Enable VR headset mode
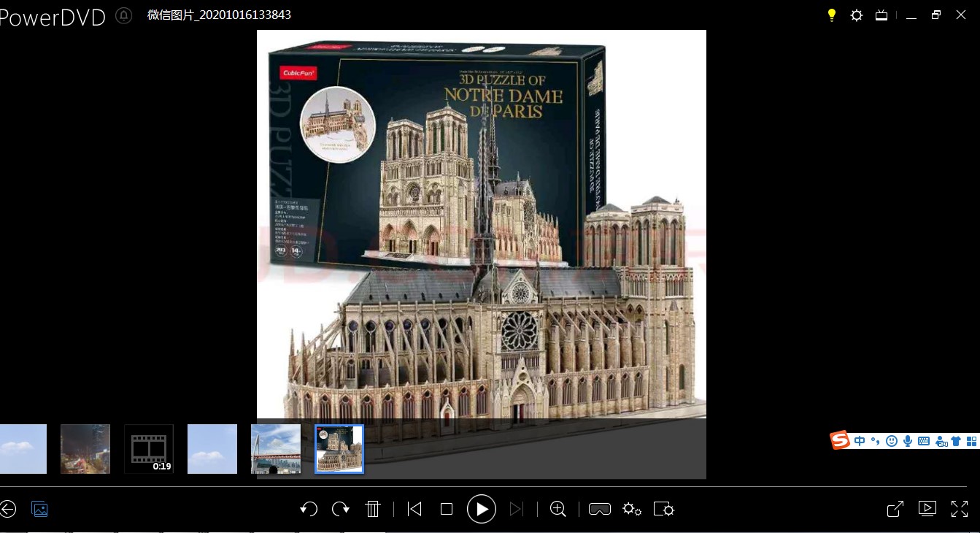This screenshot has width=980, height=533. click(600, 509)
